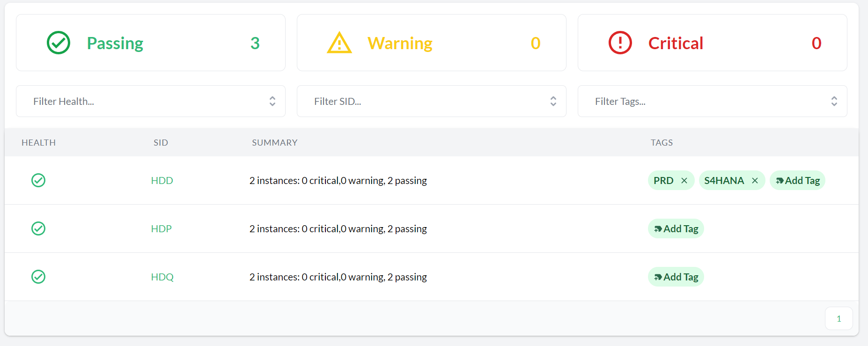Select the Critical count card
Viewport: 868px width, 346px height.
point(712,43)
